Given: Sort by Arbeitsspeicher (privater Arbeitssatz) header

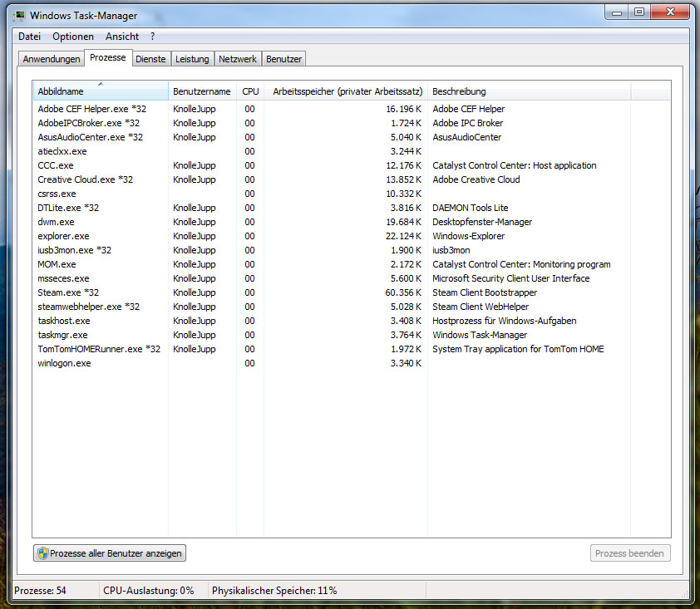Looking at the screenshot, I should (x=346, y=91).
